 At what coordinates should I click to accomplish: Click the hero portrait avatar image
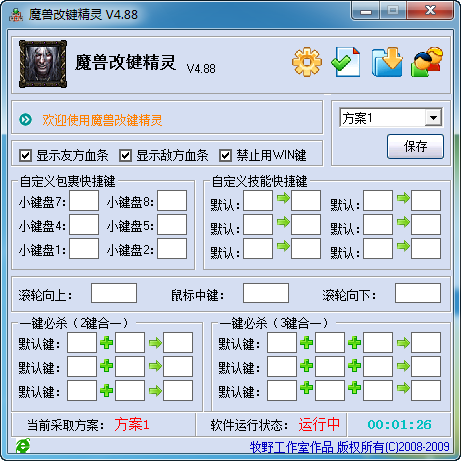pyautogui.click(x=43, y=64)
